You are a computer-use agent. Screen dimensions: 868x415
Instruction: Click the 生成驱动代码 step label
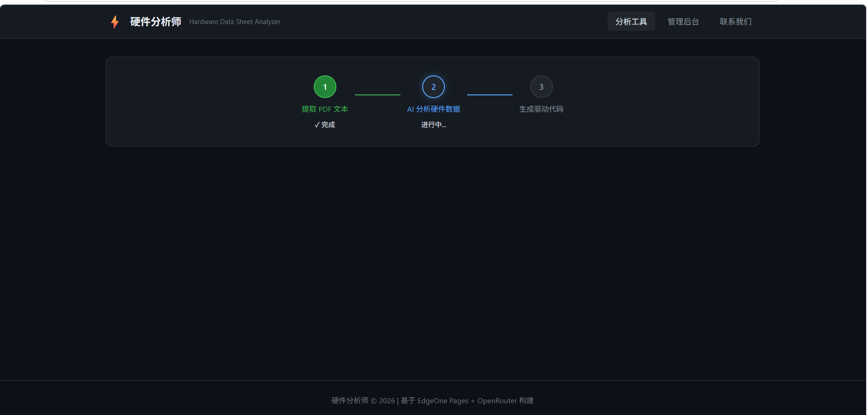tap(541, 109)
